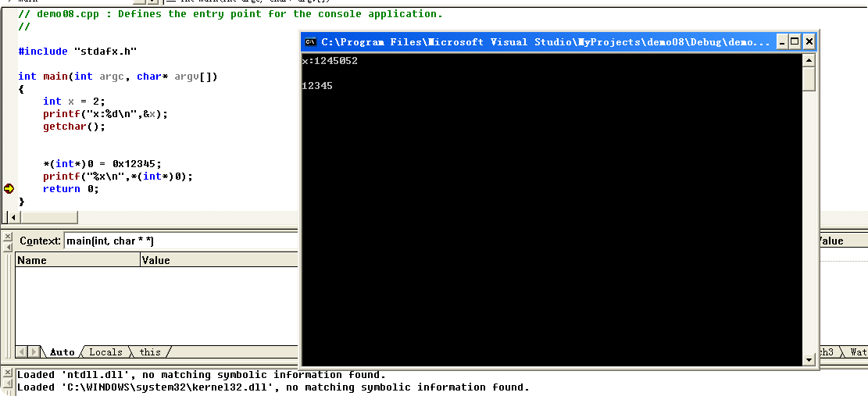Click the 'int main(int argc, char* argv[])' line
The width and height of the screenshot is (868, 396).
(x=118, y=77)
